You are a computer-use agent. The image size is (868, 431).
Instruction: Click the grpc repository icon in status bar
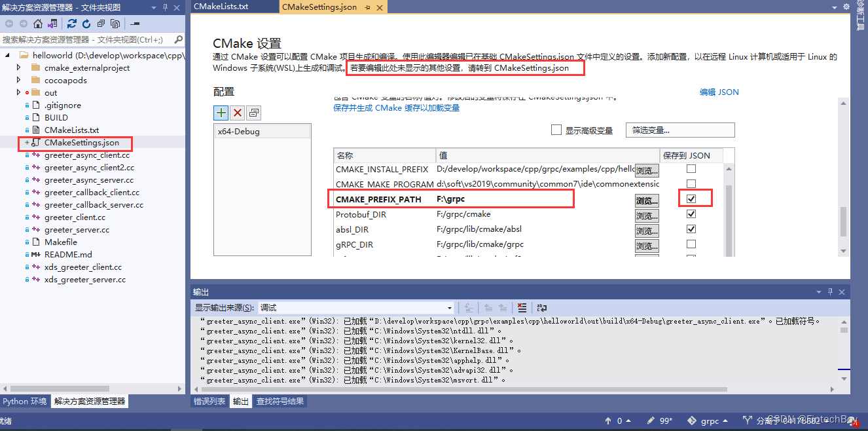693,421
